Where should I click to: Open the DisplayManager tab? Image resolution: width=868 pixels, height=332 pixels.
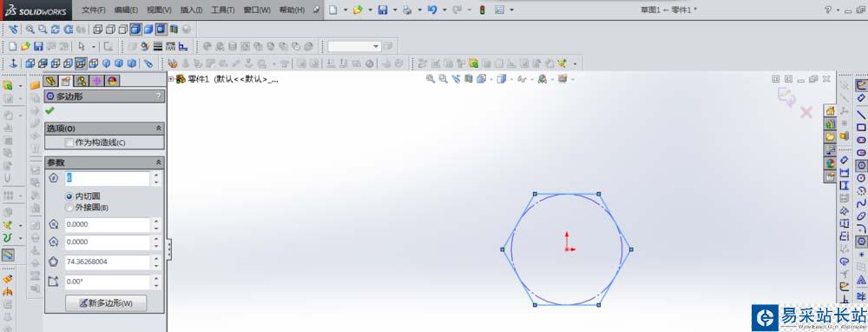(x=112, y=81)
